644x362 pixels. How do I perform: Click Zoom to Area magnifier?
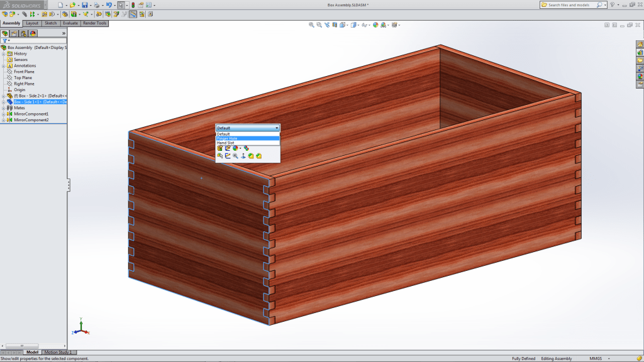click(319, 25)
